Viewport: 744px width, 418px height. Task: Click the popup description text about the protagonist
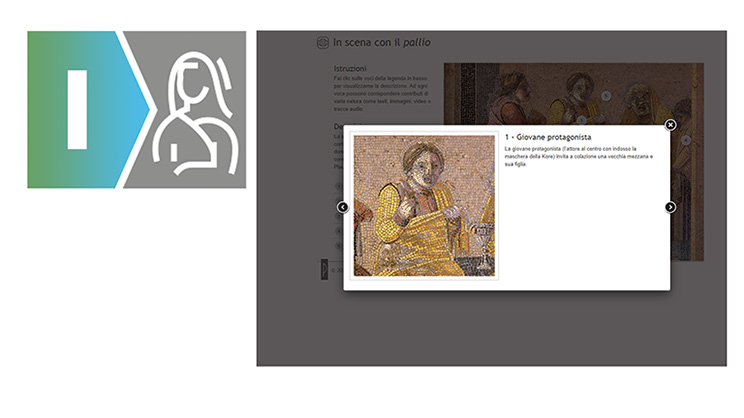click(578, 157)
